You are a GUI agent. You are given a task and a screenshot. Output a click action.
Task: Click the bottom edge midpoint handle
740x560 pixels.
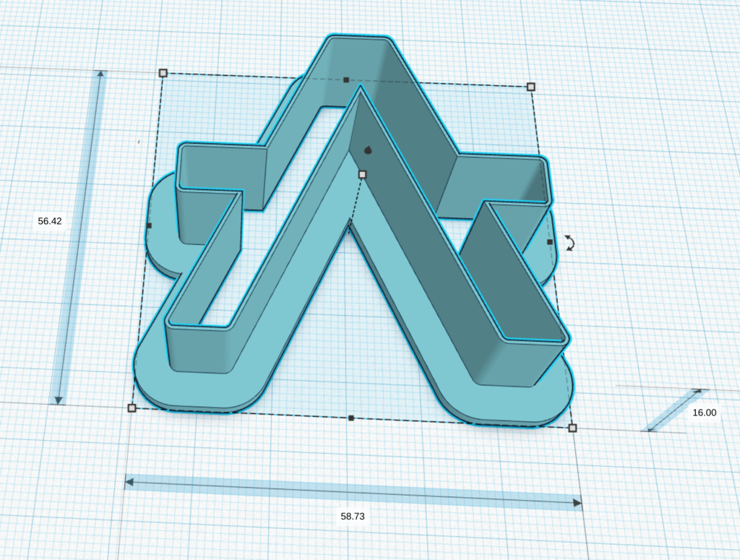[x=350, y=418]
